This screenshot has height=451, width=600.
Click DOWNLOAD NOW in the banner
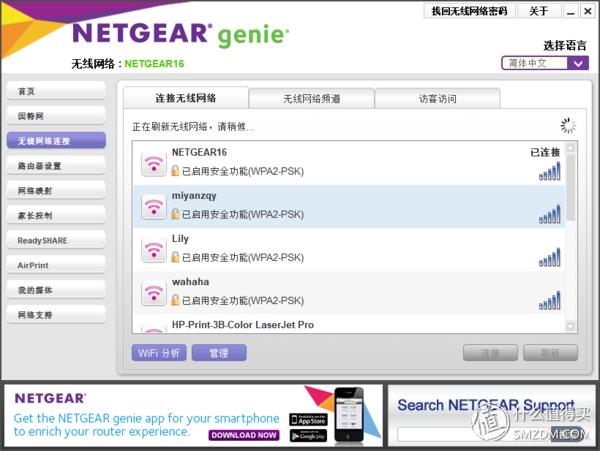pyautogui.click(x=244, y=435)
